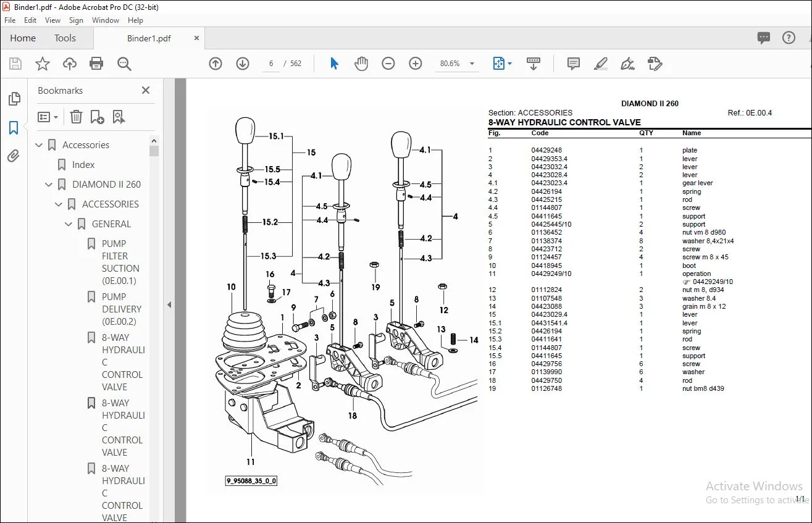Open the fit page options dropdown arrow
The height and width of the screenshot is (523, 812).
(509, 64)
